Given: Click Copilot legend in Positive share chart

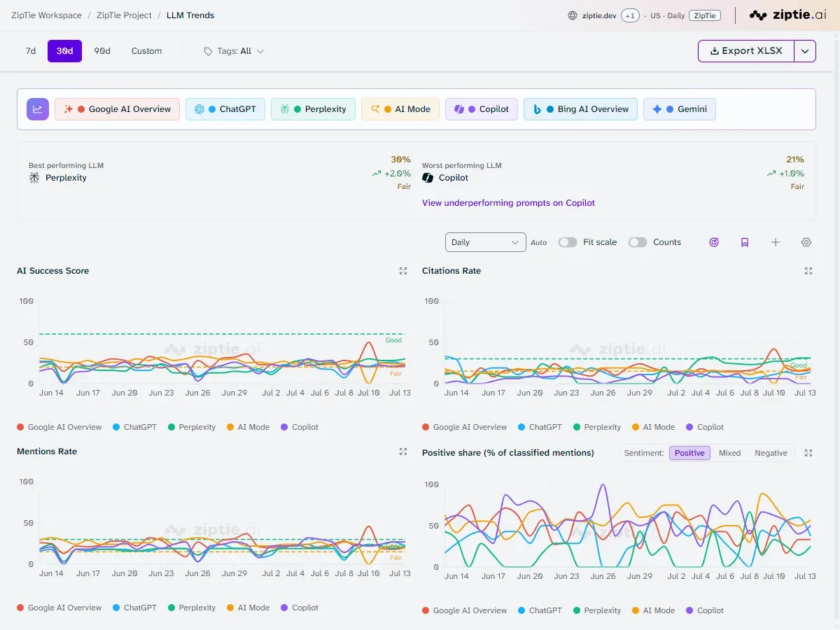Looking at the screenshot, I should (705, 610).
